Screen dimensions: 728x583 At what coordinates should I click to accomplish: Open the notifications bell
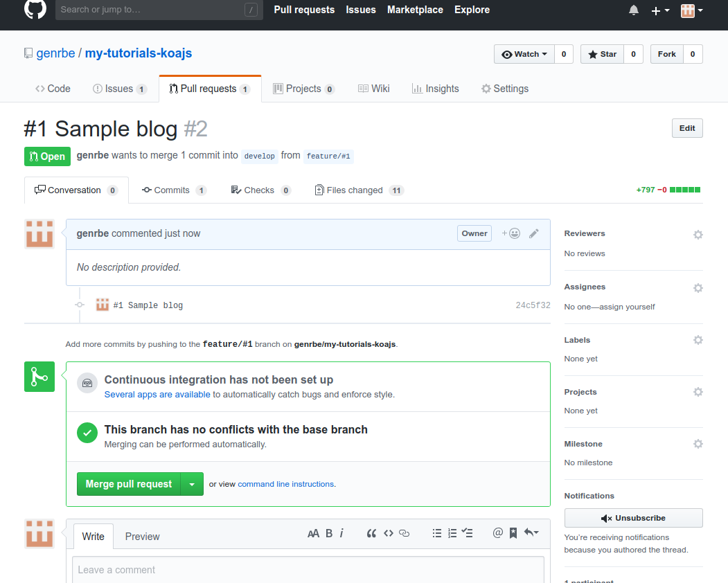[x=634, y=10]
